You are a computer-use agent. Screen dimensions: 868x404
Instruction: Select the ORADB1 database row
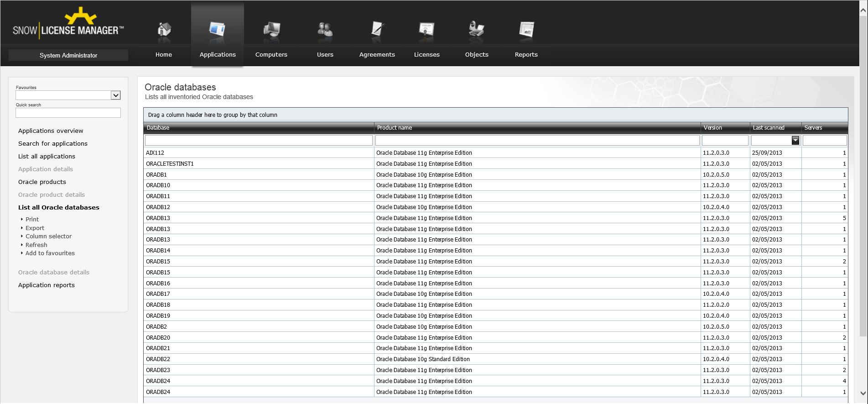click(x=496, y=175)
